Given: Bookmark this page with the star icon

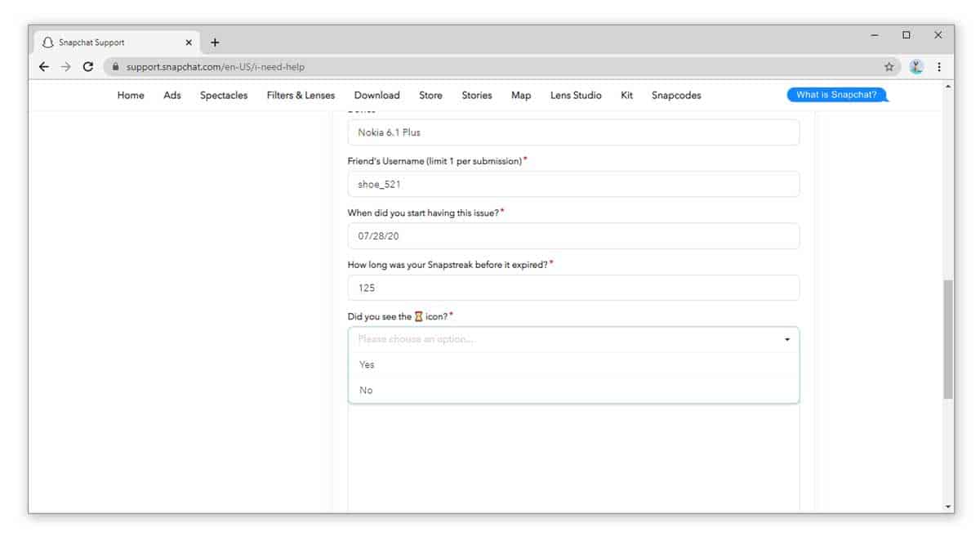Looking at the screenshot, I should coord(889,67).
